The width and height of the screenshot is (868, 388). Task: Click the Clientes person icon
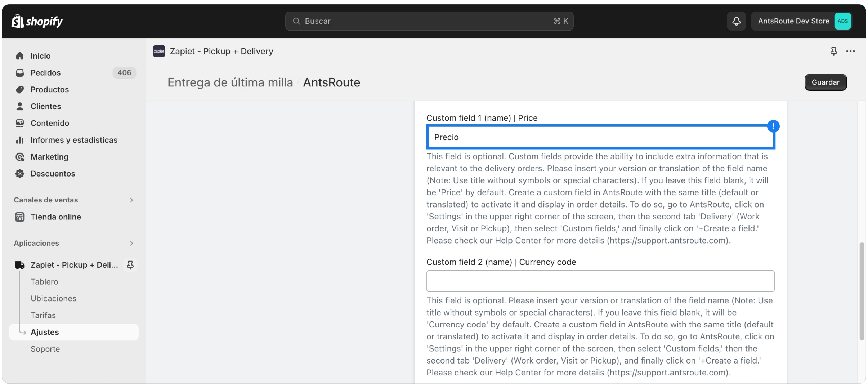(x=20, y=106)
